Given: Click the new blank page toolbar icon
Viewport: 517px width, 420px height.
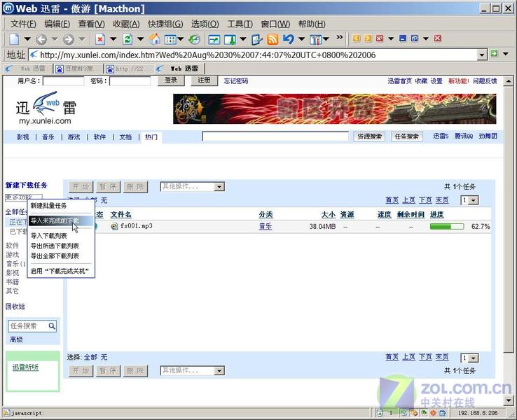Looking at the screenshot, I should [14, 39].
